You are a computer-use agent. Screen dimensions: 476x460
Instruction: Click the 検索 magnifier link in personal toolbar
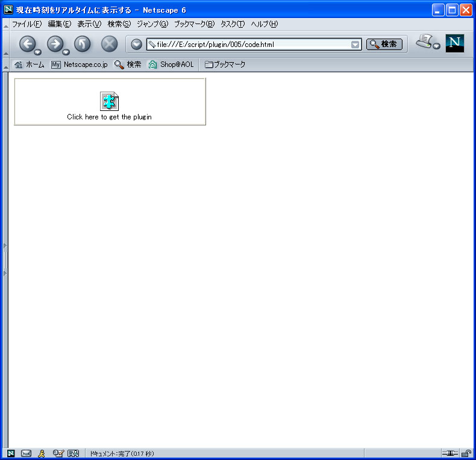point(128,65)
